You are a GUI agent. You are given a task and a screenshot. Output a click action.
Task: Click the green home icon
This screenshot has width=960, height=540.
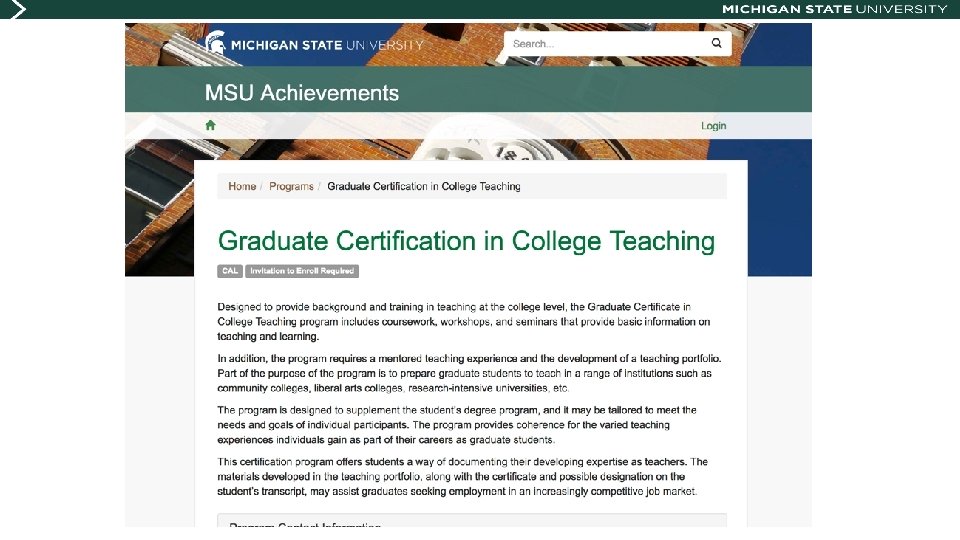(x=210, y=125)
